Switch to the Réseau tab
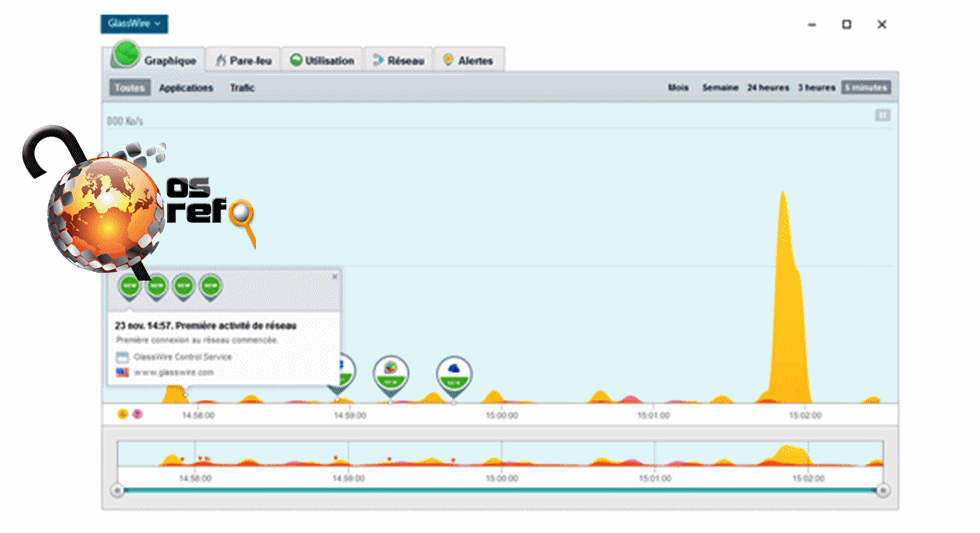This screenshot has height=533, width=980. [398, 60]
